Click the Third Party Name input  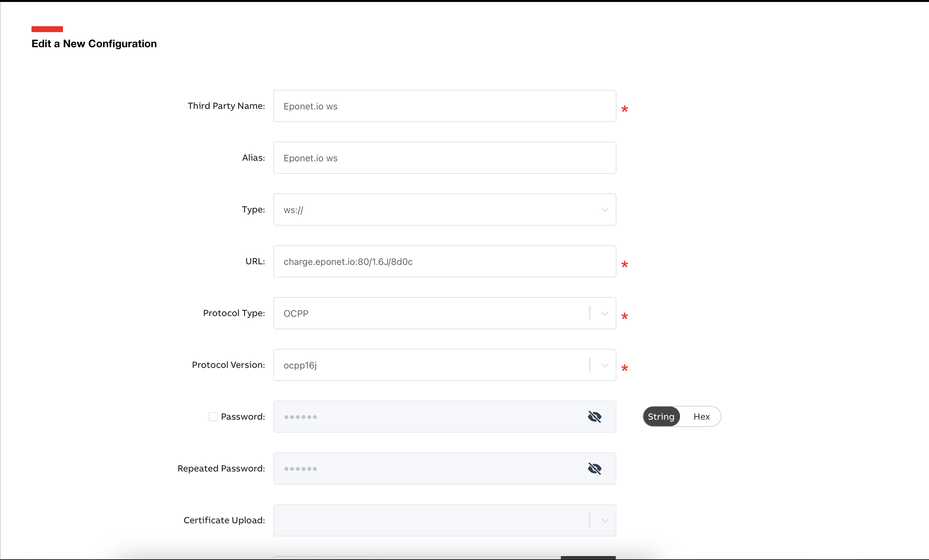click(x=444, y=106)
